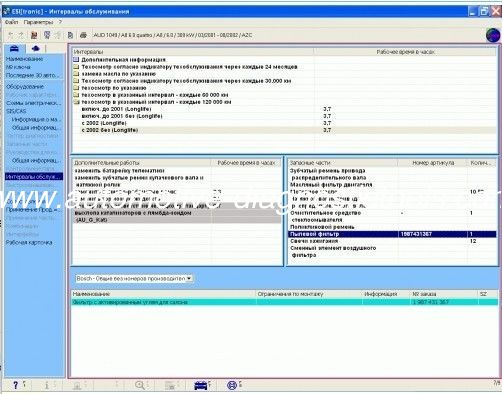The image size is (502, 394).
Task: Click the blue circular icon in bottom bar
Action: (232, 385)
